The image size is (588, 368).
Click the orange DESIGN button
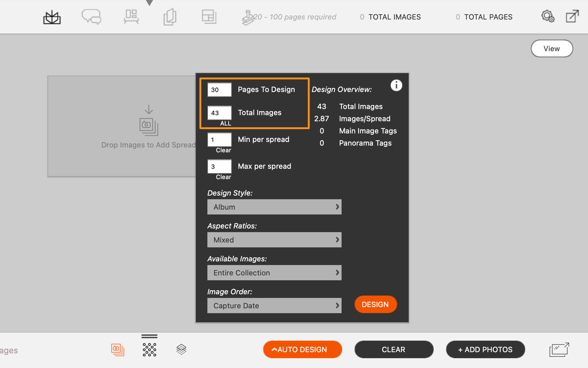tap(375, 304)
